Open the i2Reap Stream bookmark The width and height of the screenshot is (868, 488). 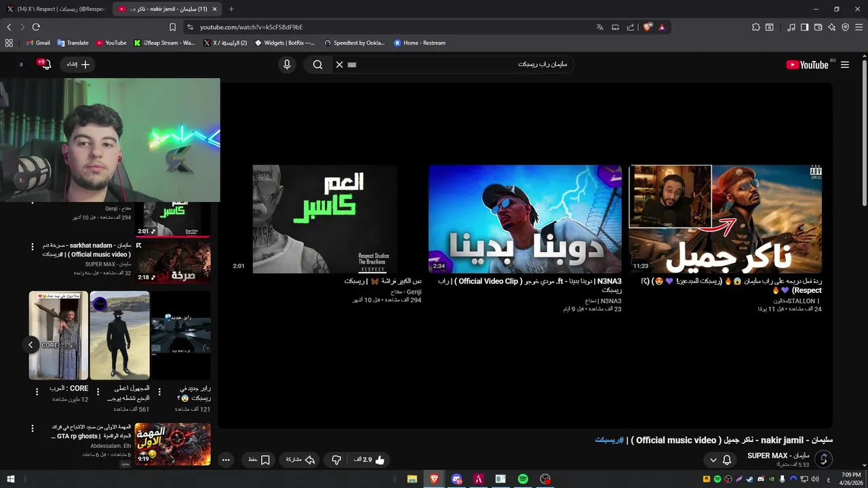[x=164, y=43]
